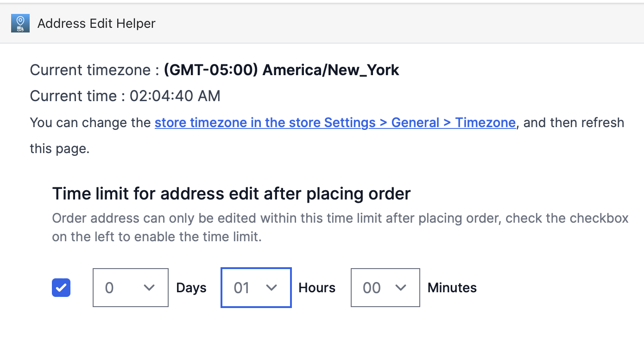Click the Address Edit Helper app icon

[x=20, y=23]
